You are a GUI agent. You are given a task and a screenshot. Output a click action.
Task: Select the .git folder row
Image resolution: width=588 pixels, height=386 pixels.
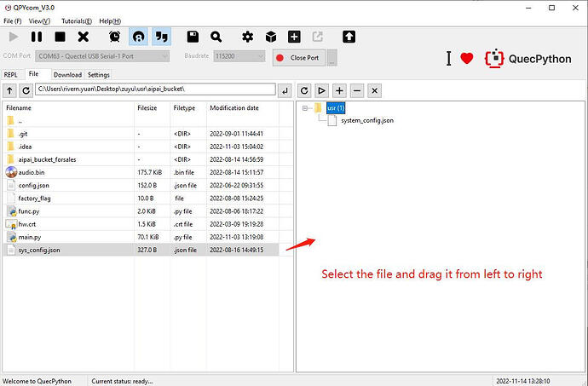(x=141, y=134)
